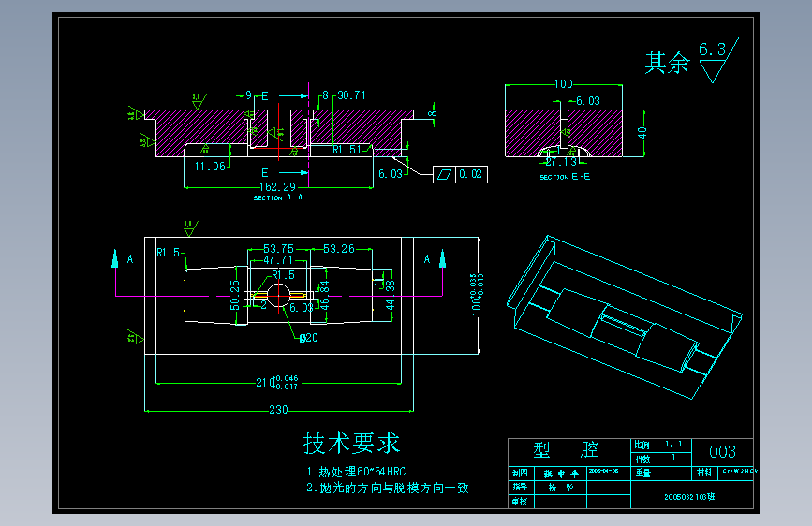Click the '53.75' dimension in plan view
The height and width of the screenshot is (526, 812).
click(278, 249)
